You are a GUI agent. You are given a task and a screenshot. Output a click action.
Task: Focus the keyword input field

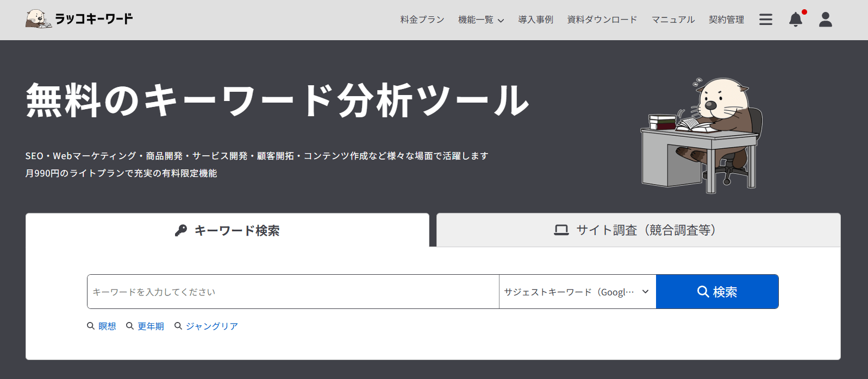(x=293, y=292)
